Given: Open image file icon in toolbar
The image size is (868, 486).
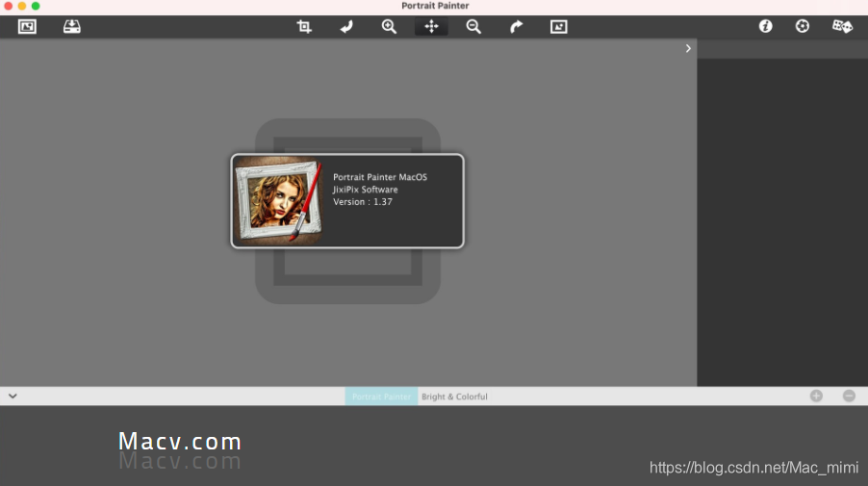Looking at the screenshot, I should (x=27, y=27).
